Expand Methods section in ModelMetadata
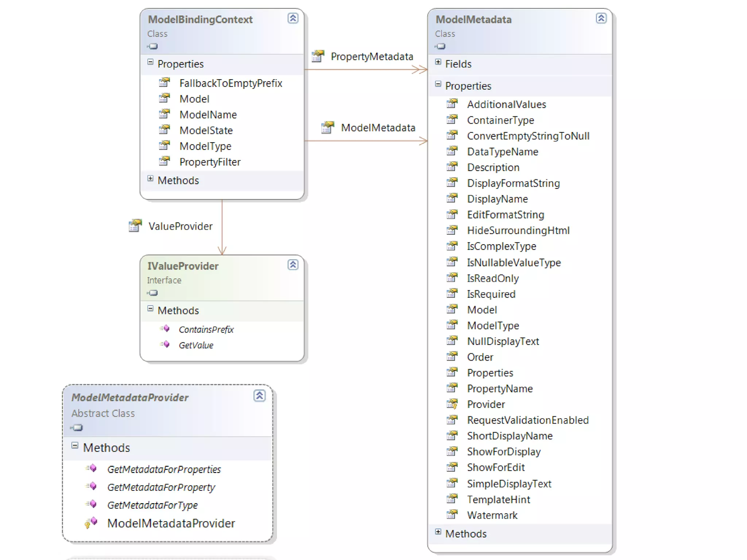The height and width of the screenshot is (560, 747). [438, 532]
